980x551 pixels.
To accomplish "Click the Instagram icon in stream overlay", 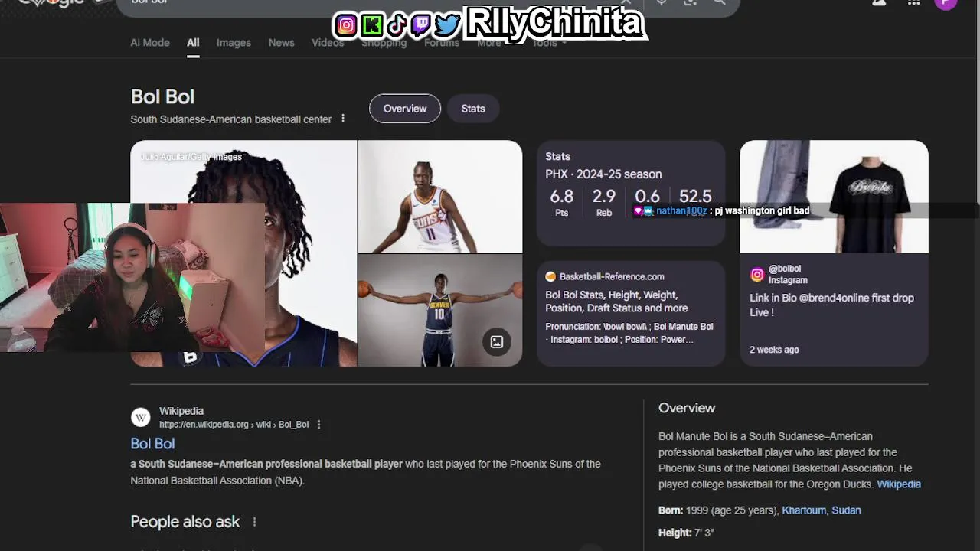I will pyautogui.click(x=346, y=25).
